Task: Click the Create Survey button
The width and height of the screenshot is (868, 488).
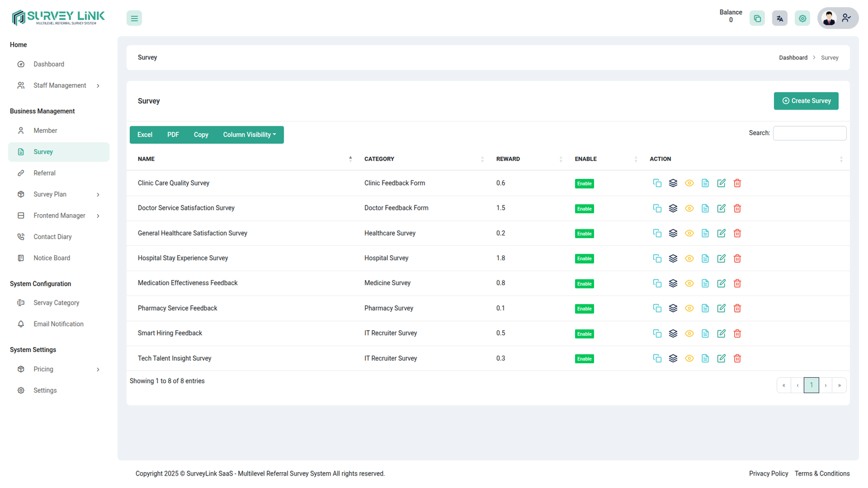Action: tap(806, 101)
